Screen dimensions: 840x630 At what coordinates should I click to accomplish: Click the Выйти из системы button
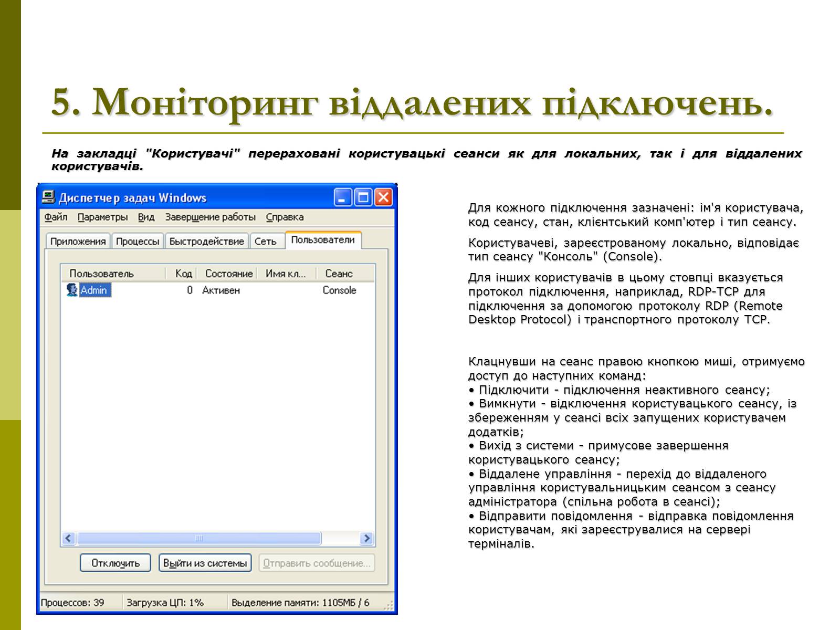(x=205, y=563)
